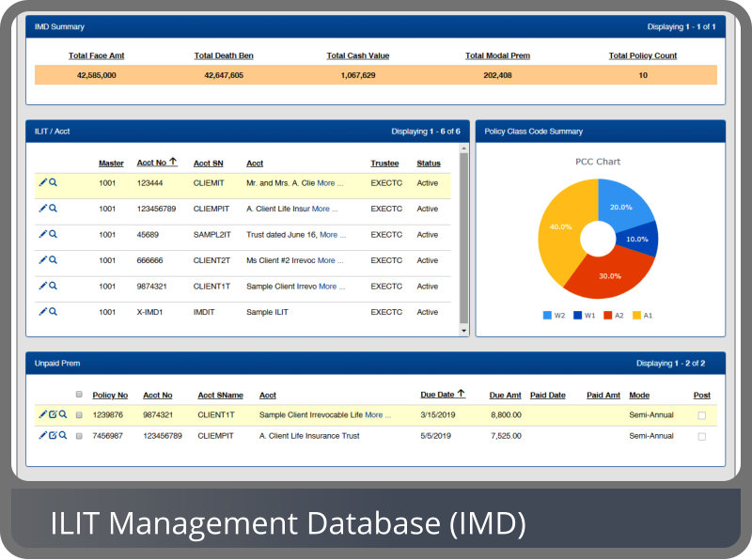Click the magnifier for account 666666
752x560 pixels.
click(x=54, y=259)
